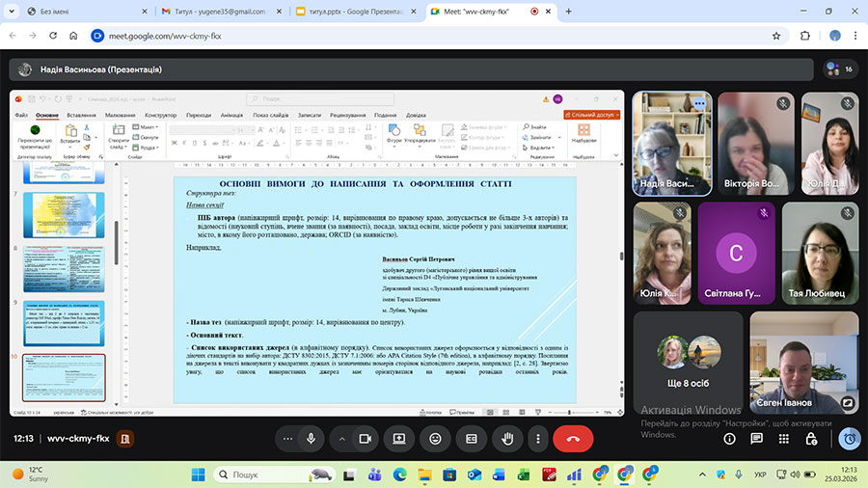The width and height of the screenshot is (868, 488).
Task: Toggle the microphone in Meet controls
Action: (312, 438)
